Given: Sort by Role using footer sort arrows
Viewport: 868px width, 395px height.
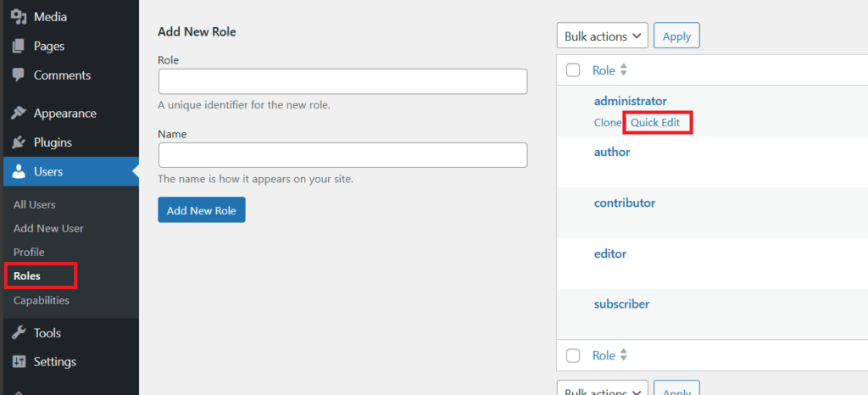Looking at the screenshot, I should [x=624, y=355].
